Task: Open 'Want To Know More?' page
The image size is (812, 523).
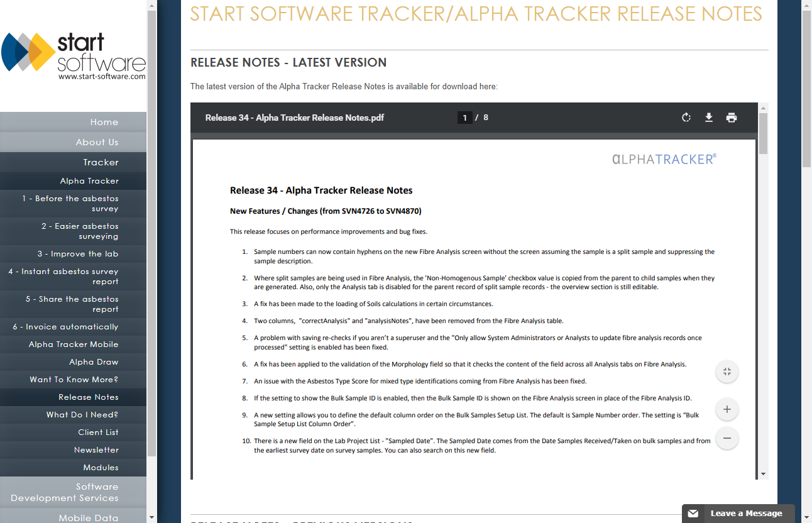Action: (73, 380)
